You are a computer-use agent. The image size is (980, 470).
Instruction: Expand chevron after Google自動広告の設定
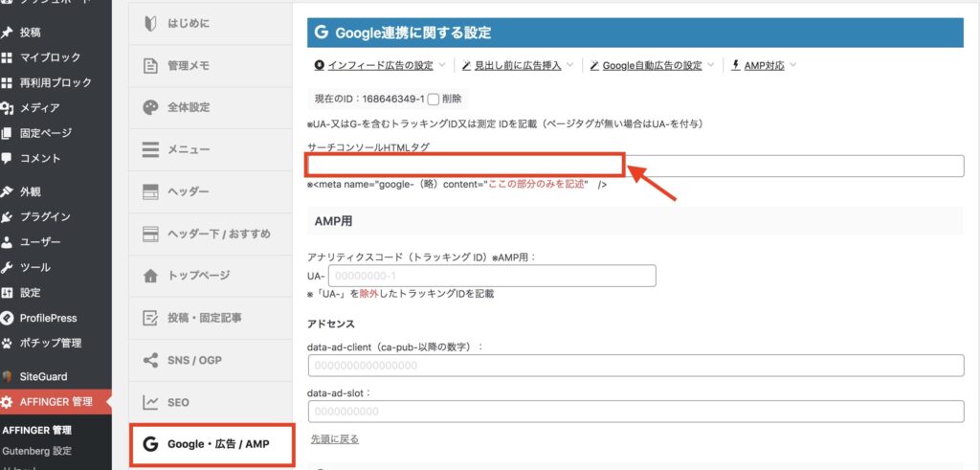[x=711, y=65]
